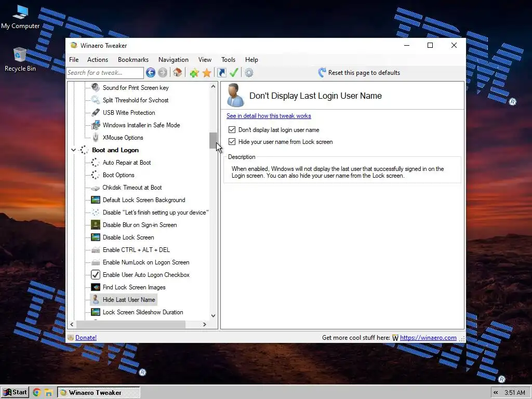The width and height of the screenshot is (532, 399).
Task: Expand hidden system tray icons chevron
Action: (x=496, y=393)
